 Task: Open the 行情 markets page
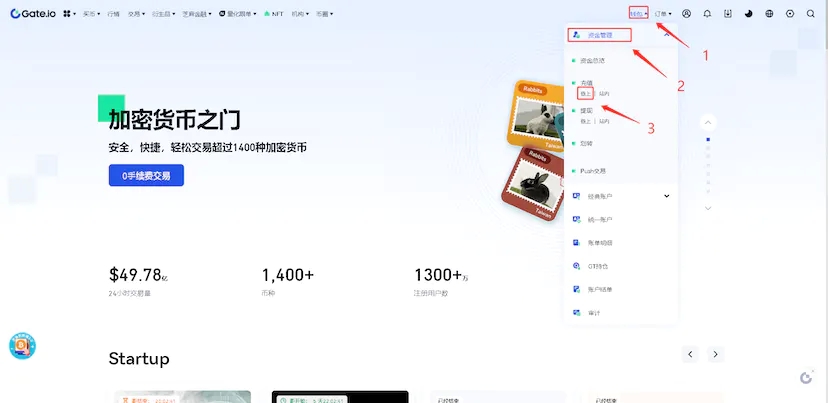(114, 14)
